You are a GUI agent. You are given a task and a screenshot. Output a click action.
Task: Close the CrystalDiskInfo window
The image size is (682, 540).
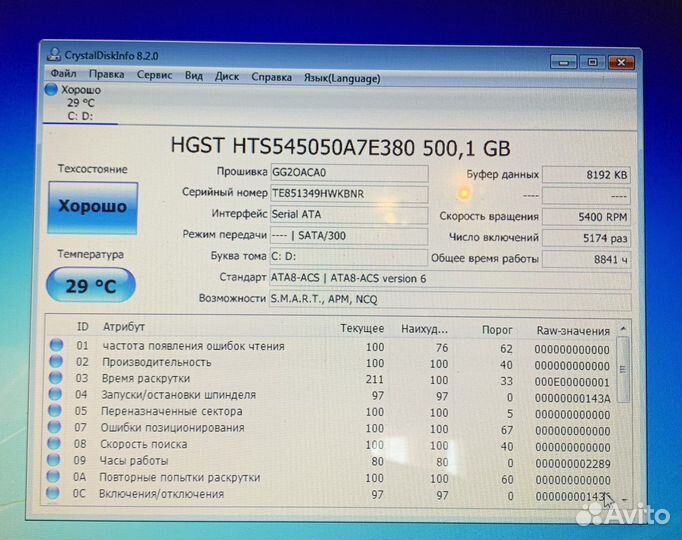[621, 63]
